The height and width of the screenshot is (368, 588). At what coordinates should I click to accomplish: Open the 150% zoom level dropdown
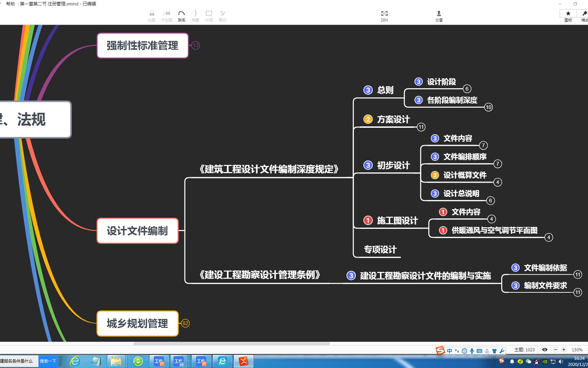(x=577, y=350)
